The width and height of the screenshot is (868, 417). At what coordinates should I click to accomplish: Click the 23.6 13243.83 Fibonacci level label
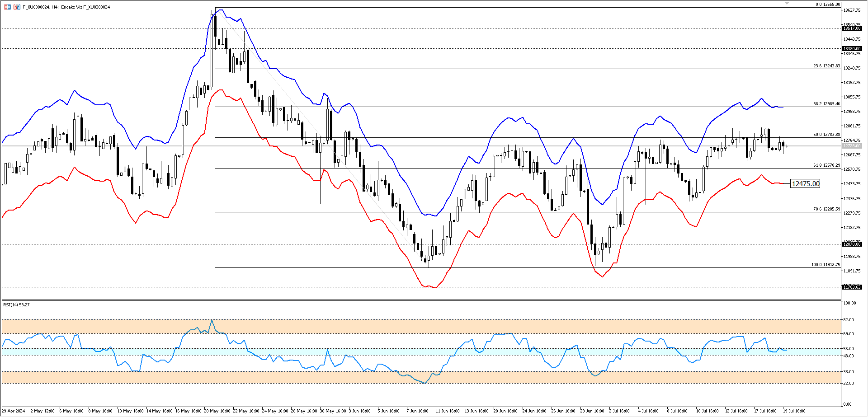click(826, 66)
